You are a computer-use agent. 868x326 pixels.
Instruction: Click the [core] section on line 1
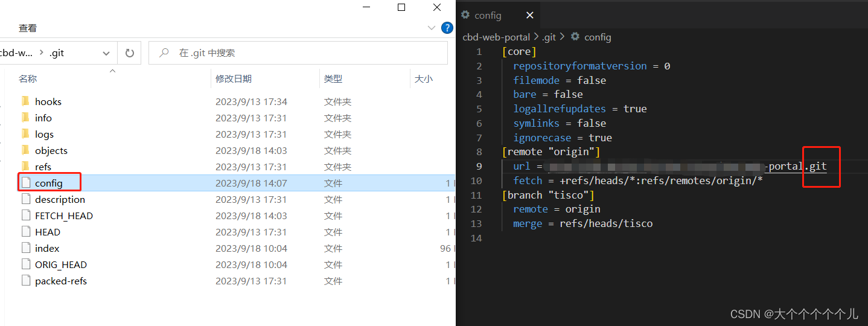pyautogui.click(x=520, y=51)
